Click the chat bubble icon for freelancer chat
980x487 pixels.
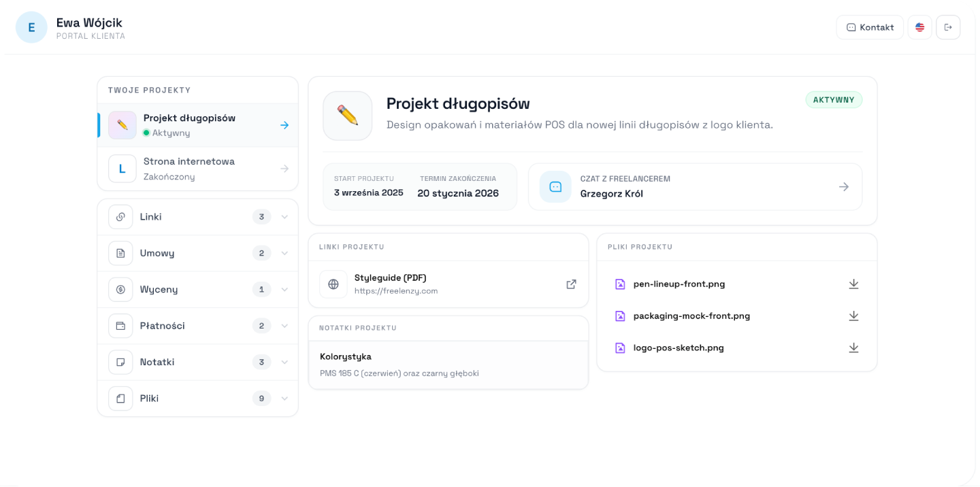coord(555,187)
